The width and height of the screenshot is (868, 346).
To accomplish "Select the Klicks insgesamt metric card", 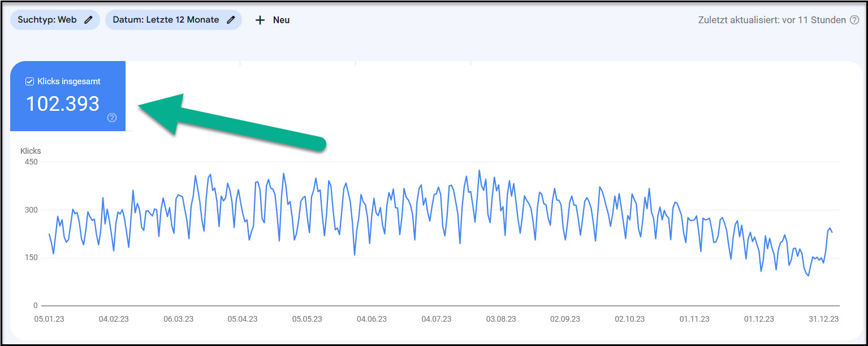I will tap(68, 96).
